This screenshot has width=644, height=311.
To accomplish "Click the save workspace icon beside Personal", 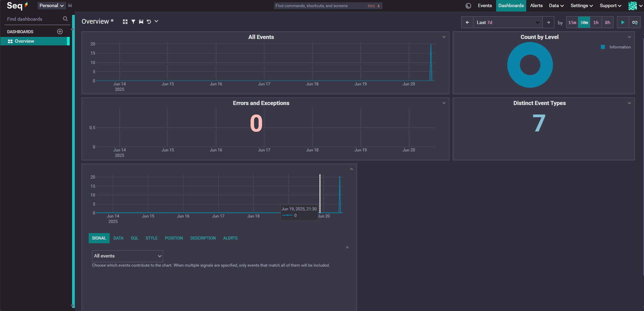I will pos(70,5).
